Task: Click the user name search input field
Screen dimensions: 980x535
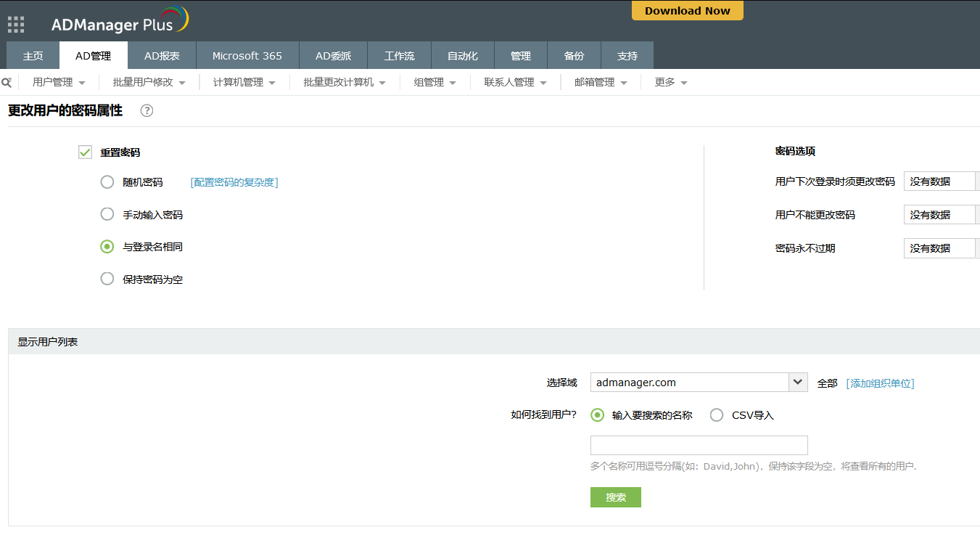Action: tap(699, 445)
